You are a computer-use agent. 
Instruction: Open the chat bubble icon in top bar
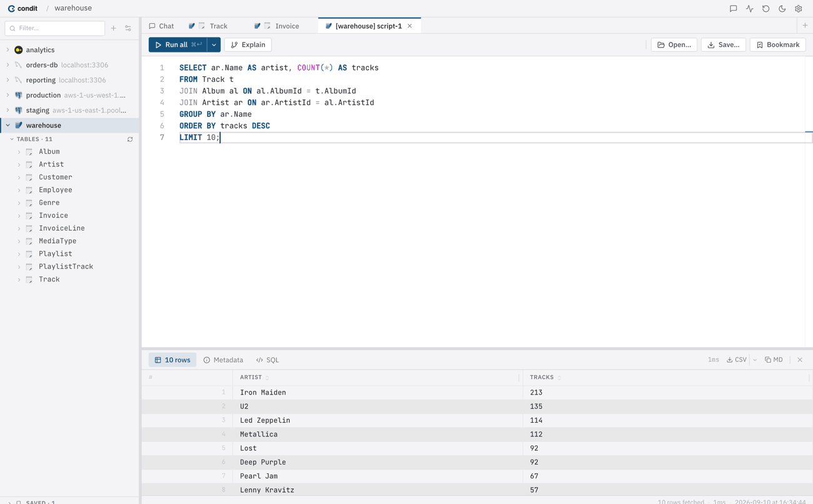(733, 9)
